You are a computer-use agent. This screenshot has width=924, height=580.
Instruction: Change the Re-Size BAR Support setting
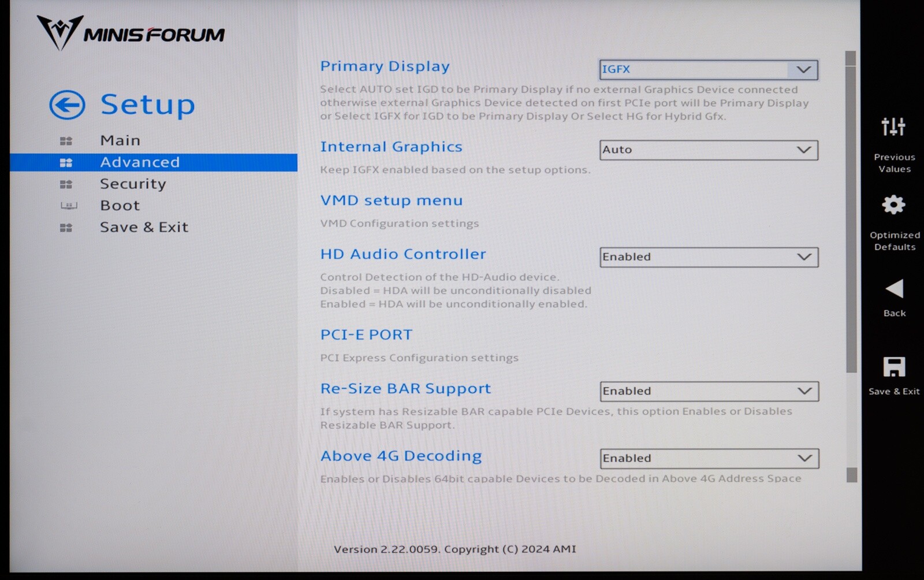709,391
